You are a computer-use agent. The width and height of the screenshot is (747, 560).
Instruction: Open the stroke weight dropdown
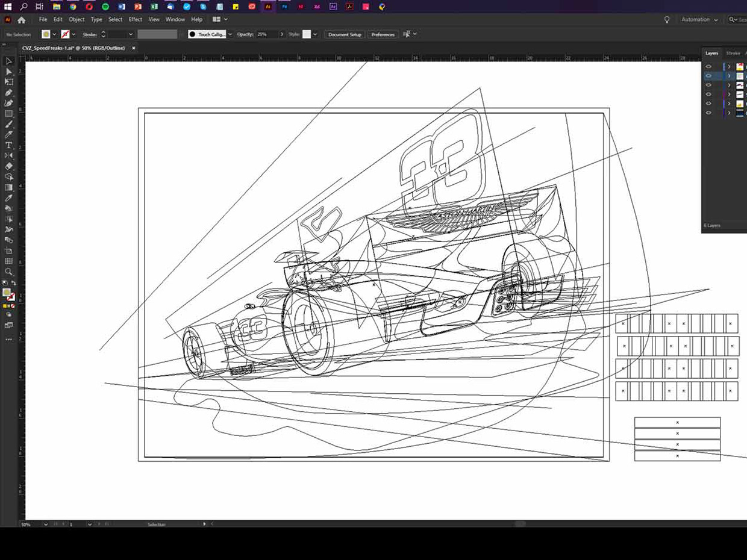130,34
